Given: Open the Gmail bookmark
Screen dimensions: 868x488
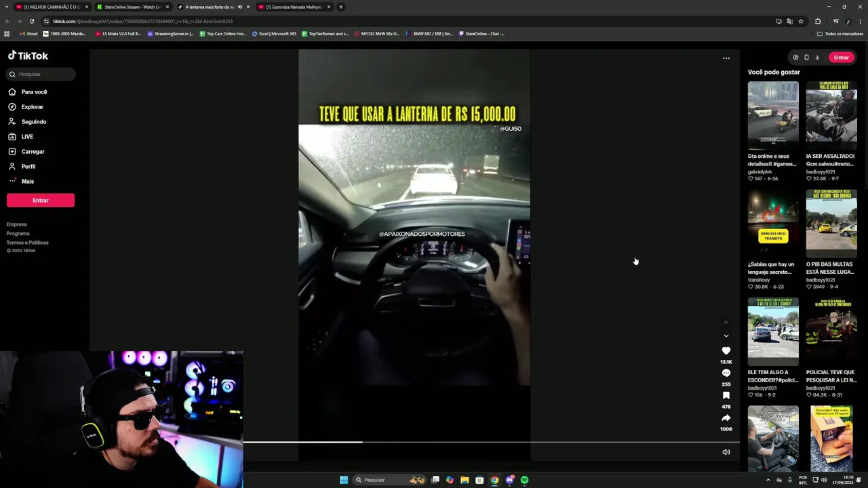Looking at the screenshot, I should click(x=28, y=33).
